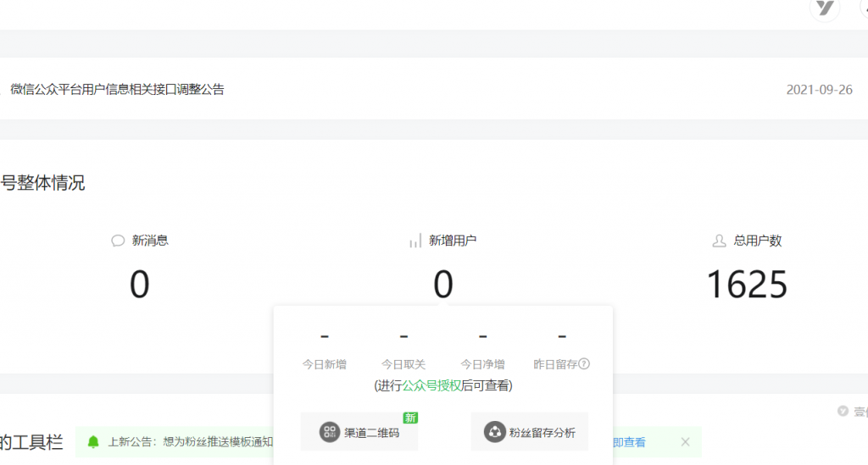This screenshot has width=868, height=465.
Task: Click the 新消息 speech bubble icon
Action: coord(118,241)
